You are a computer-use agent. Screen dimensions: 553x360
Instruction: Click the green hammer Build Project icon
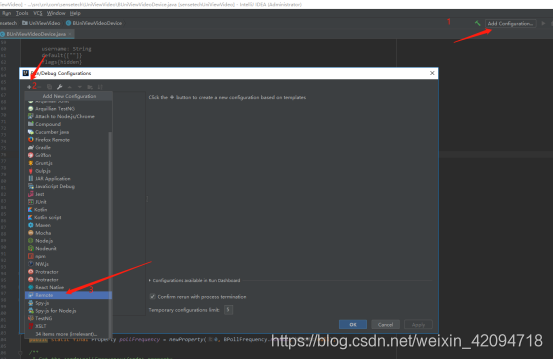coord(478,23)
